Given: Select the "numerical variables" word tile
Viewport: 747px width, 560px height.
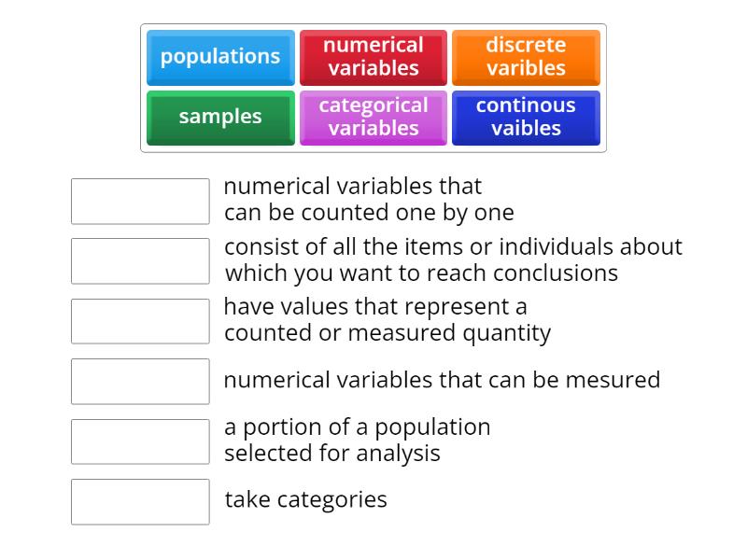Looking at the screenshot, I should pos(373,57).
